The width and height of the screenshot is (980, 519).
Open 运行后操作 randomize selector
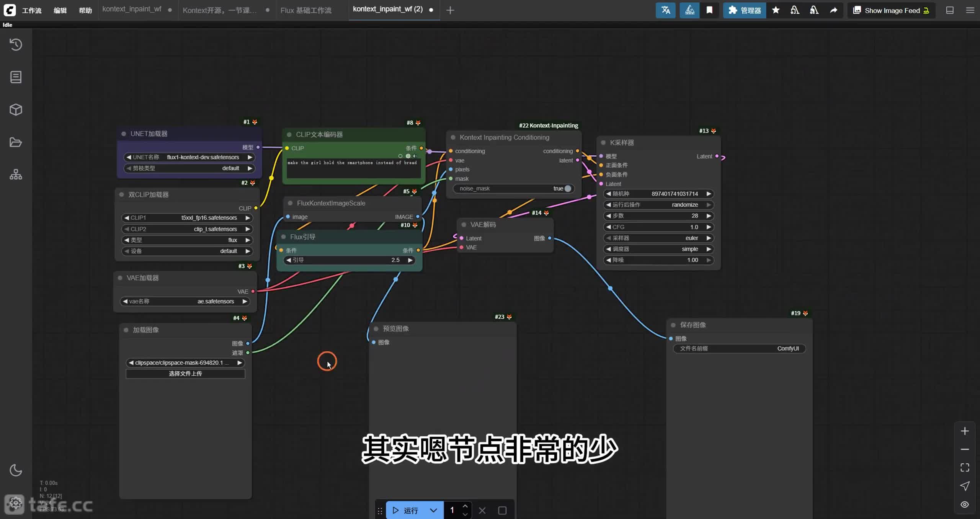658,205
